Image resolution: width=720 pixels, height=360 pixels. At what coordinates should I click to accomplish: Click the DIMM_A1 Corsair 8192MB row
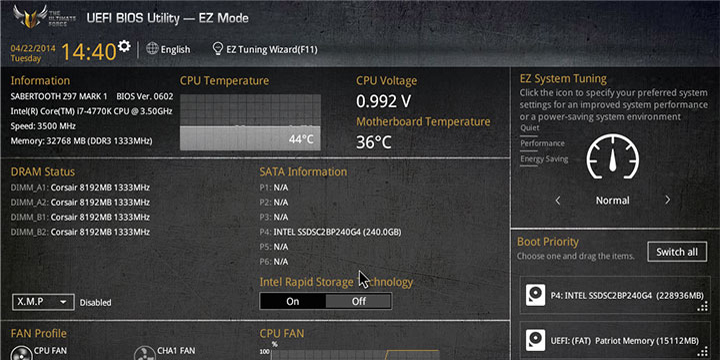click(x=80, y=187)
